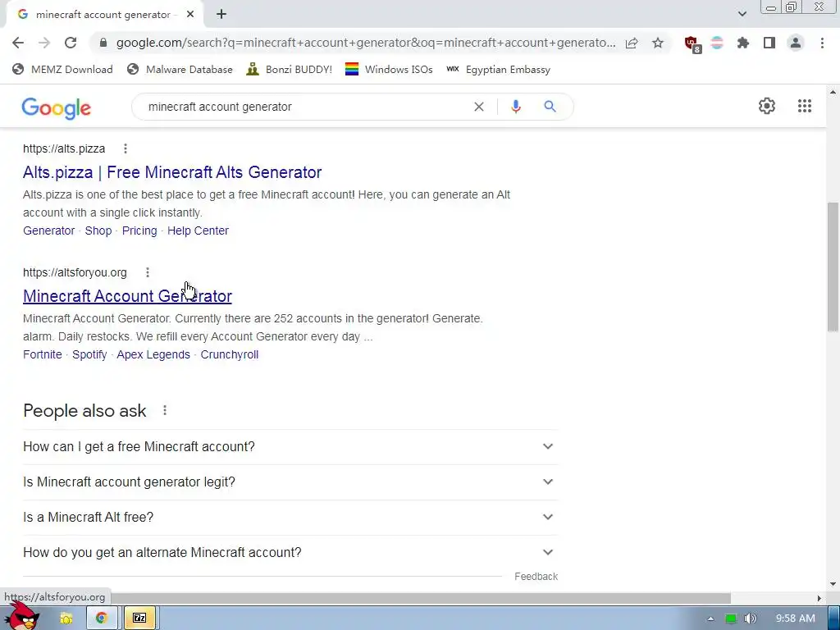
Task: Bookmark this page with star icon
Action: (658, 43)
